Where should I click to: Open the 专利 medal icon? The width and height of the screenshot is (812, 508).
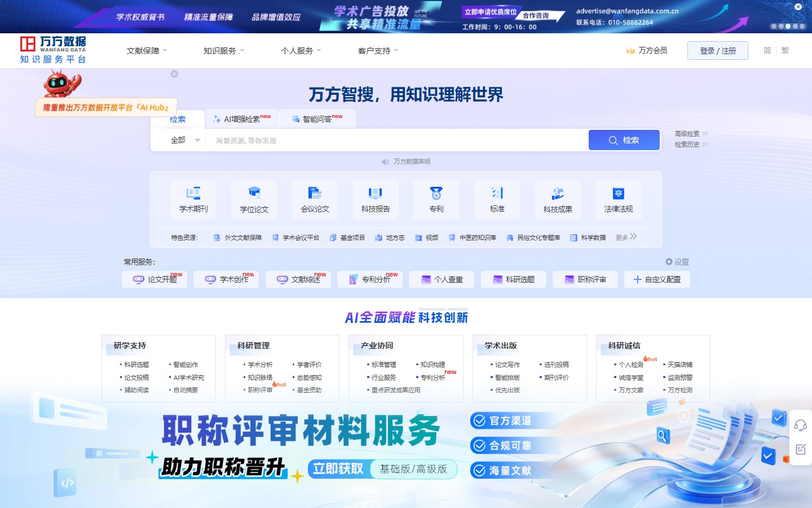tap(436, 193)
